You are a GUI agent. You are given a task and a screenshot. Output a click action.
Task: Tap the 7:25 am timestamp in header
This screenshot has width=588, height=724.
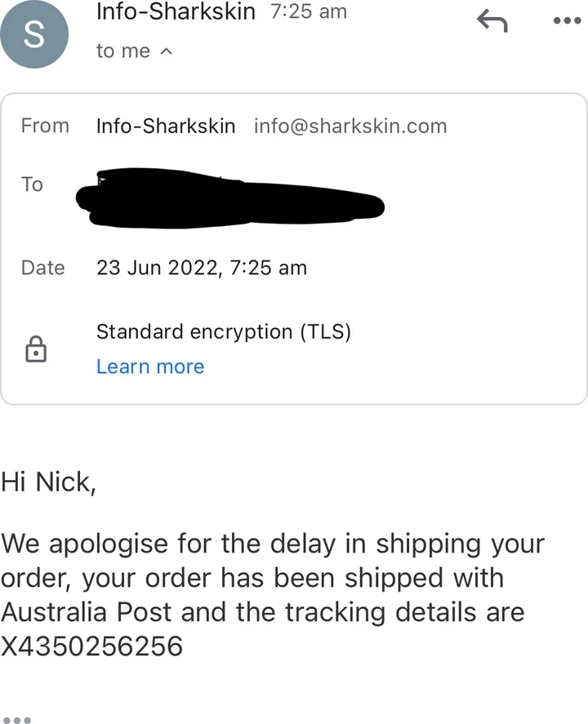(x=308, y=11)
